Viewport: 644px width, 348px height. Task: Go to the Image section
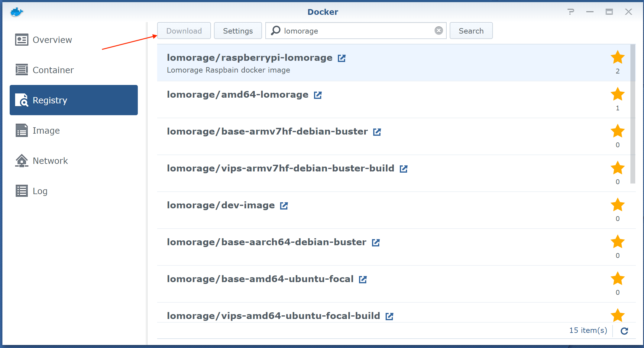[x=74, y=130]
